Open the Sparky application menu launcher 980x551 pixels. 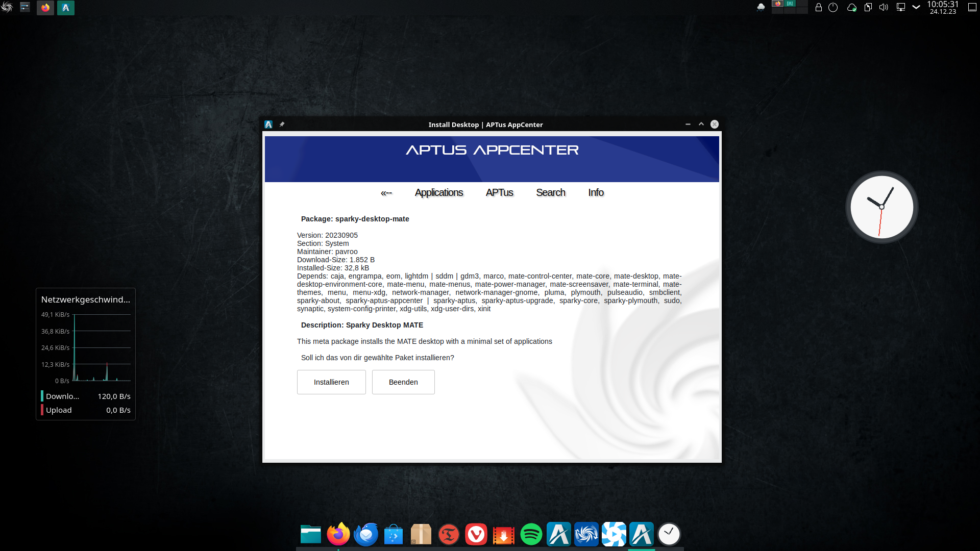[7, 8]
